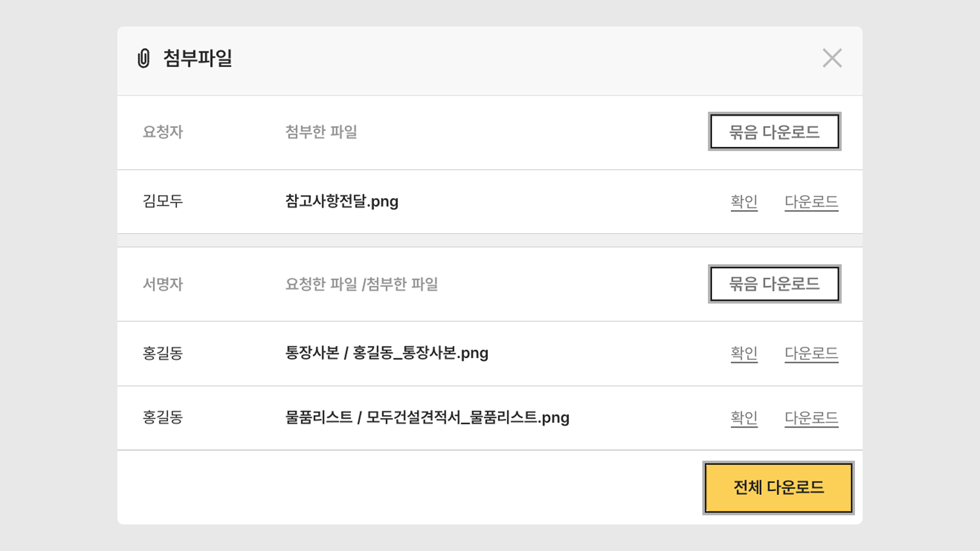This screenshot has height=551, width=980.
Task: Download the 모두건설견적서_물품리스트.png file
Action: click(811, 418)
